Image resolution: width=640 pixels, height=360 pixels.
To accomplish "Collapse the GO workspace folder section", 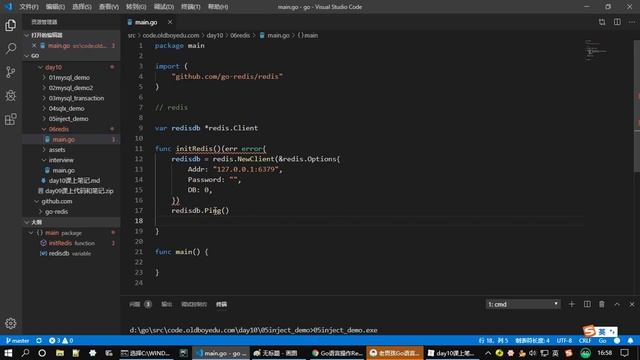I will [71, 56].
